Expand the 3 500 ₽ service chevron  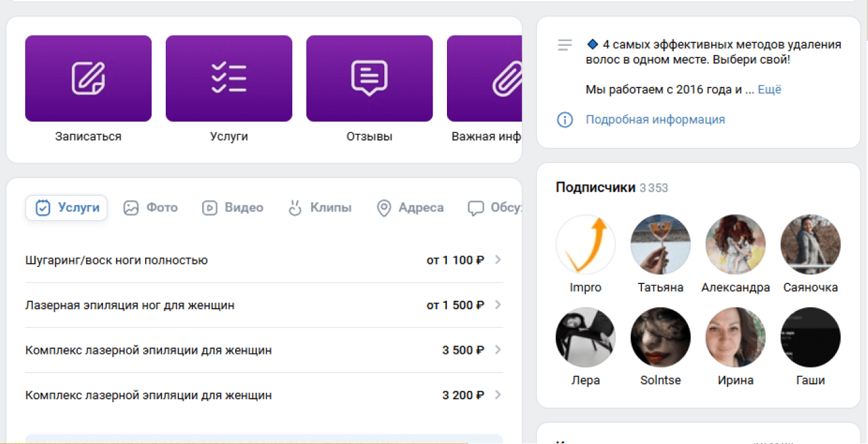(498, 350)
